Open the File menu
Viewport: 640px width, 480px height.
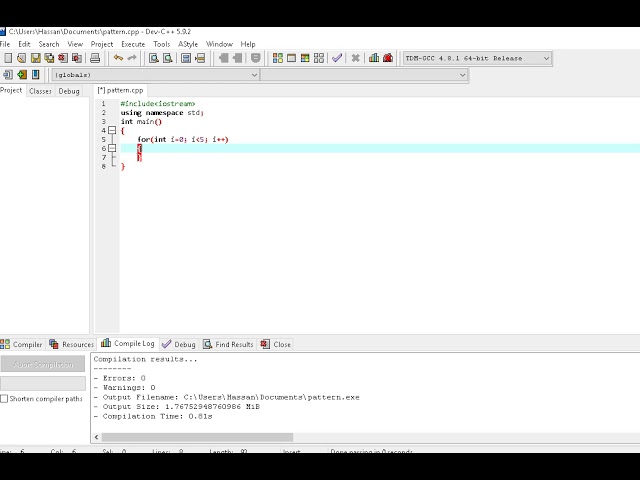pyautogui.click(x=5, y=44)
